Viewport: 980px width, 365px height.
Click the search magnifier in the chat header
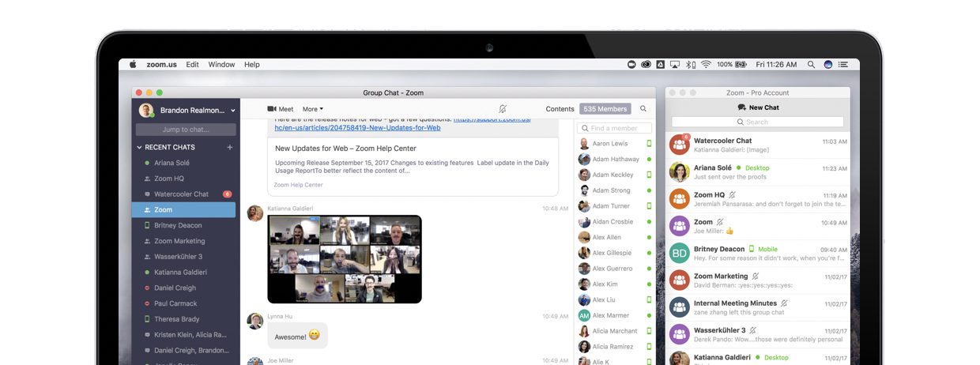643,109
